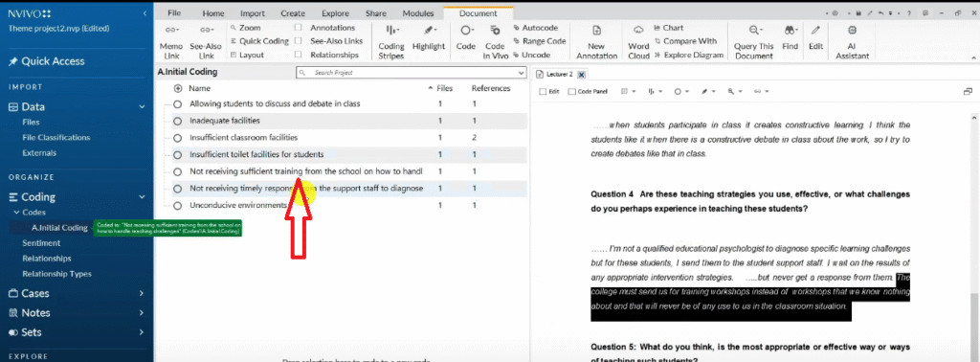Viewport: 980px width, 362px height.
Task: Collapse the NVivo navigation sidebar
Action: tap(145, 13)
